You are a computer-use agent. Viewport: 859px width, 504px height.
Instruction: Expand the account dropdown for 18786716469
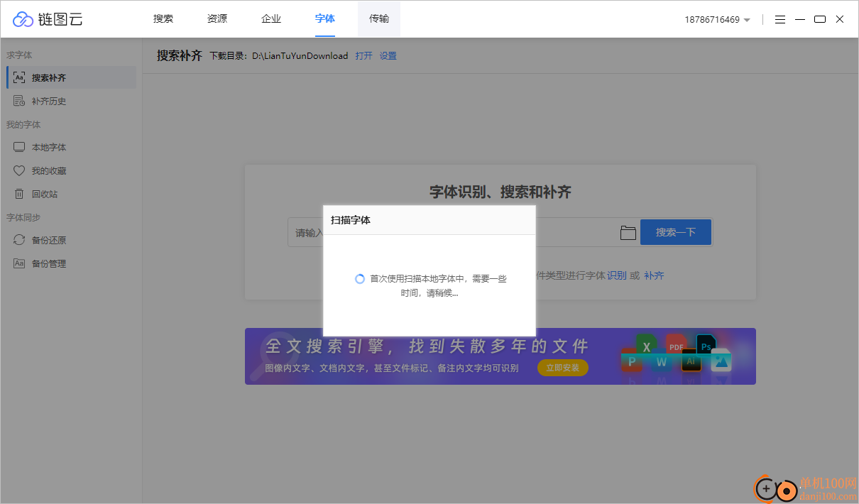718,20
